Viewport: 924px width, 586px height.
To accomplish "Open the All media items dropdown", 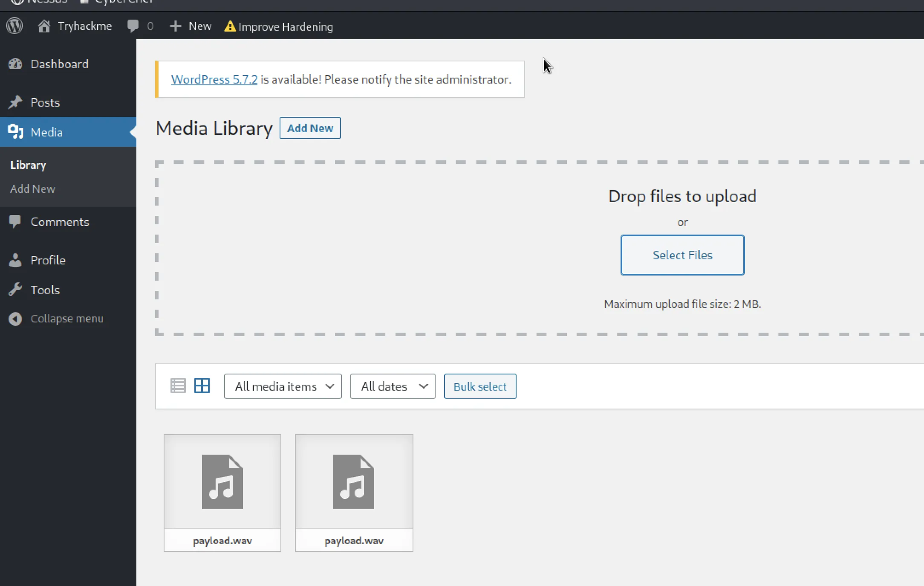I will 283,386.
